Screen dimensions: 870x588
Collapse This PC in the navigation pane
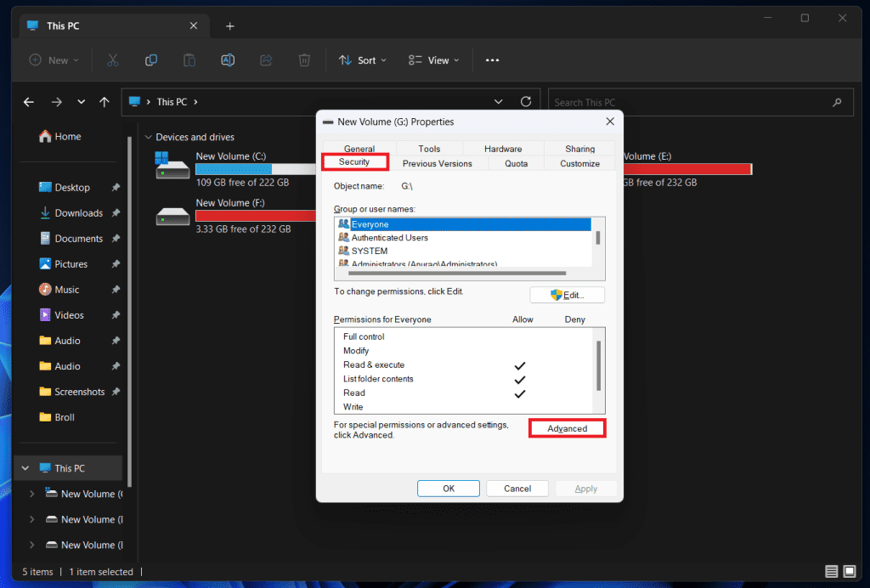tap(25, 467)
